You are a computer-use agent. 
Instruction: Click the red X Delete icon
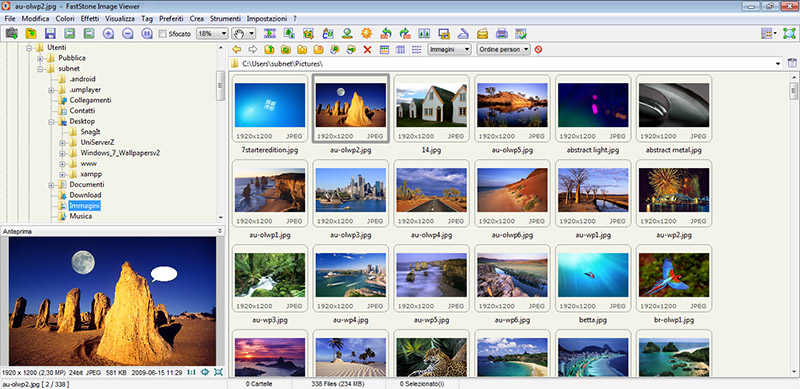tap(367, 50)
